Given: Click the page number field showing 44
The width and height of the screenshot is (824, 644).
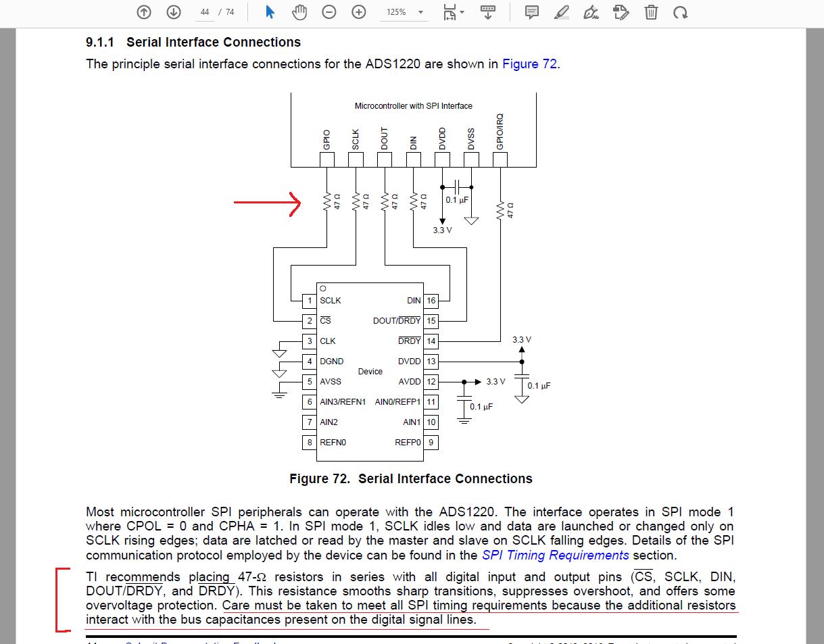Looking at the screenshot, I should [204, 12].
